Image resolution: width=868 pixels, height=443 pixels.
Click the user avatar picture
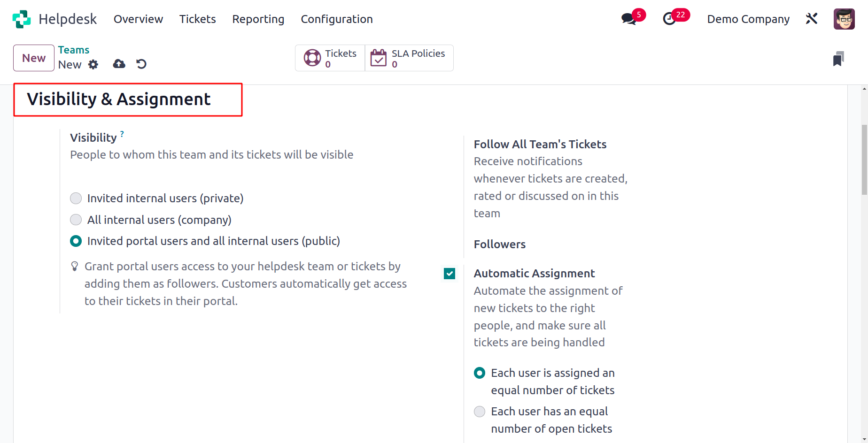point(844,19)
